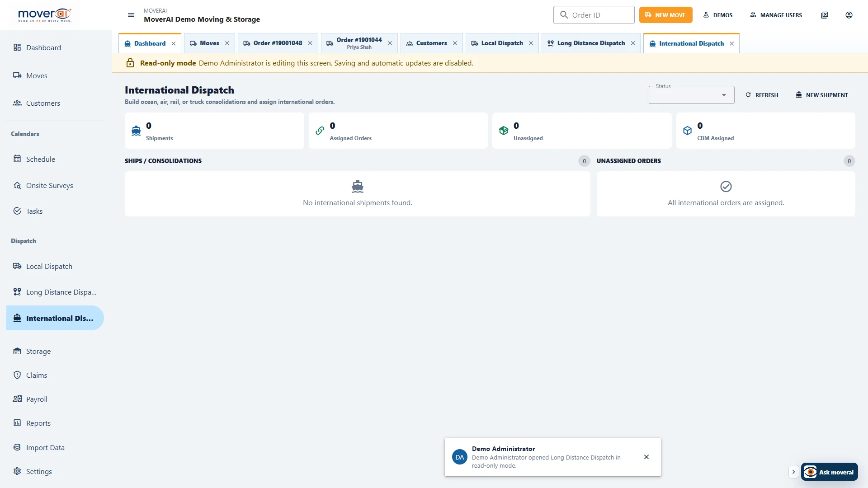Open the Schedule calendar
Screen dimensions: 868x488
point(55,159)
